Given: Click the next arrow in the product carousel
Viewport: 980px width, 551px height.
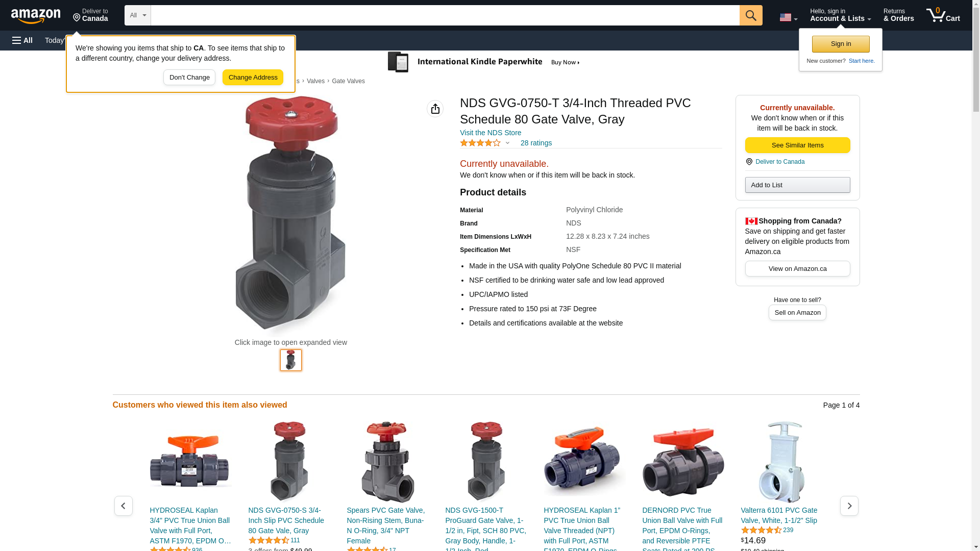Looking at the screenshot, I should pyautogui.click(x=849, y=506).
